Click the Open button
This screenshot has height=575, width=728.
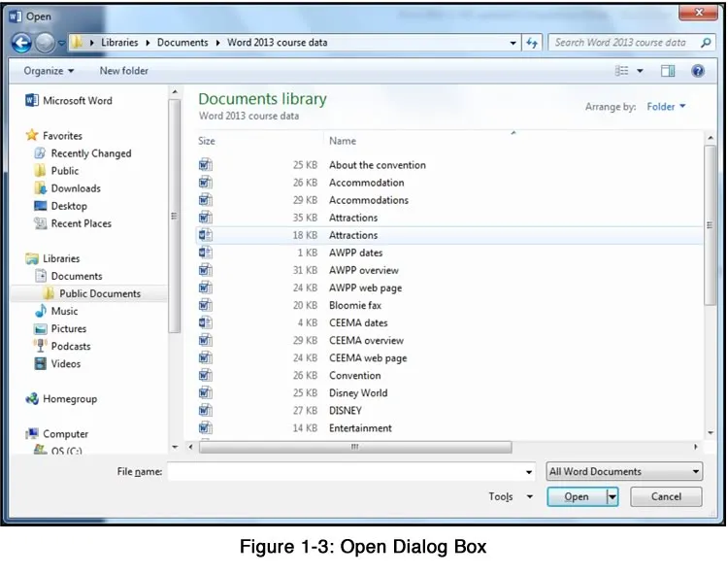(x=577, y=496)
